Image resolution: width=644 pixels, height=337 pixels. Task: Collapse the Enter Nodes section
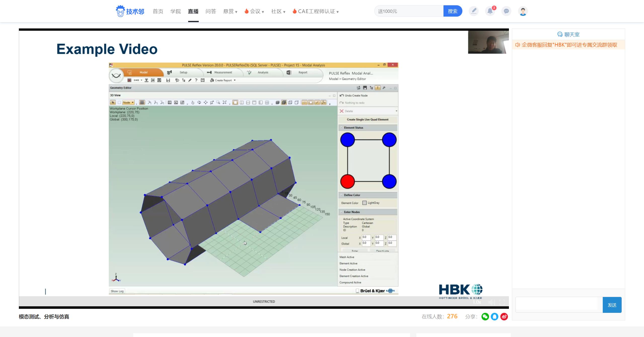[341, 212]
